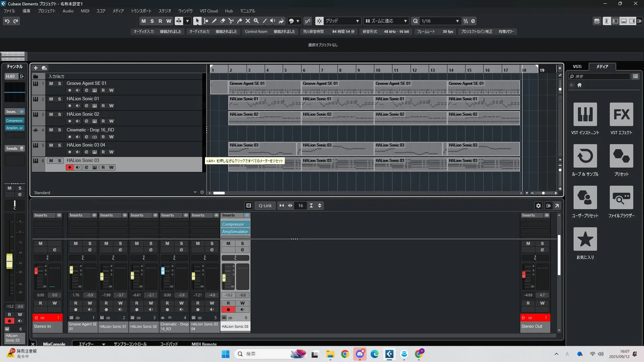Open the Transport menu
Image resolution: width=644 pixels, height=362 pixels.
click(141, 11)
